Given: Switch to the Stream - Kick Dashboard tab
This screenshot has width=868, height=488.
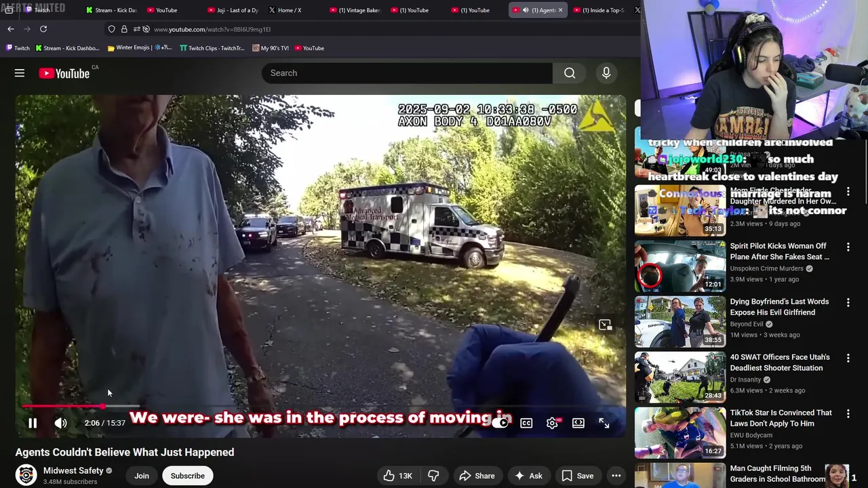Looking at the screenshot, I should click(112, 10).
